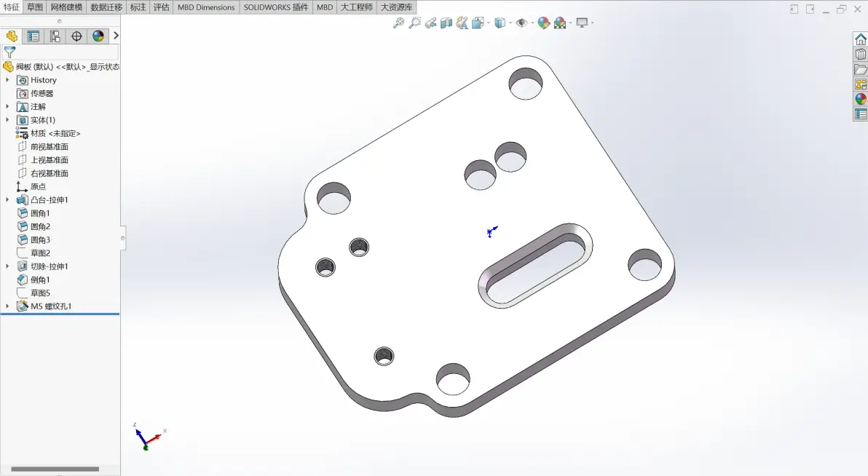The width and height of the screenshot is (868, 476).
Task: Open the PropertyManager tab icon
Action: pyautogui.click(x=33, y=36)
